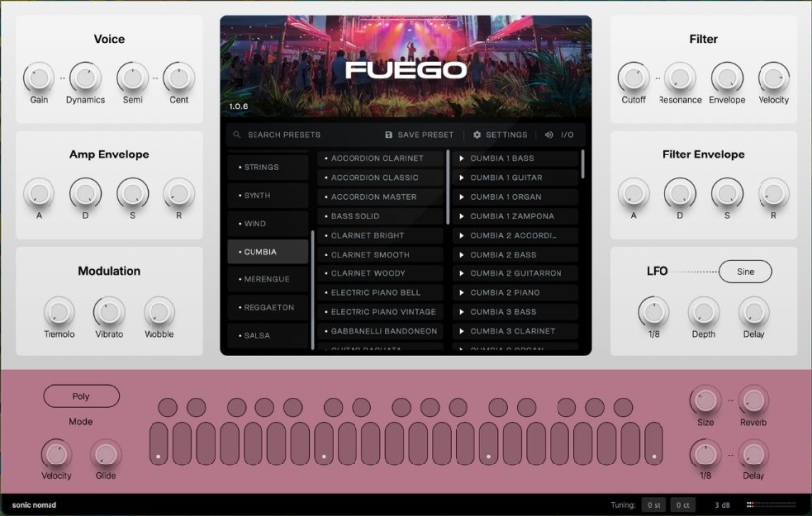Choose Accordion Master instrument

click(380, 197)
